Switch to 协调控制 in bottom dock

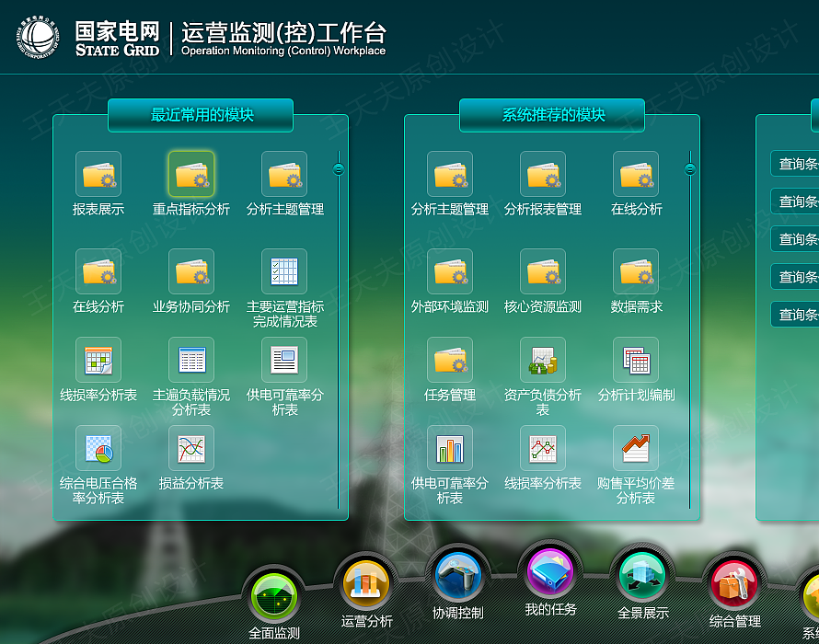coord(458,576)
